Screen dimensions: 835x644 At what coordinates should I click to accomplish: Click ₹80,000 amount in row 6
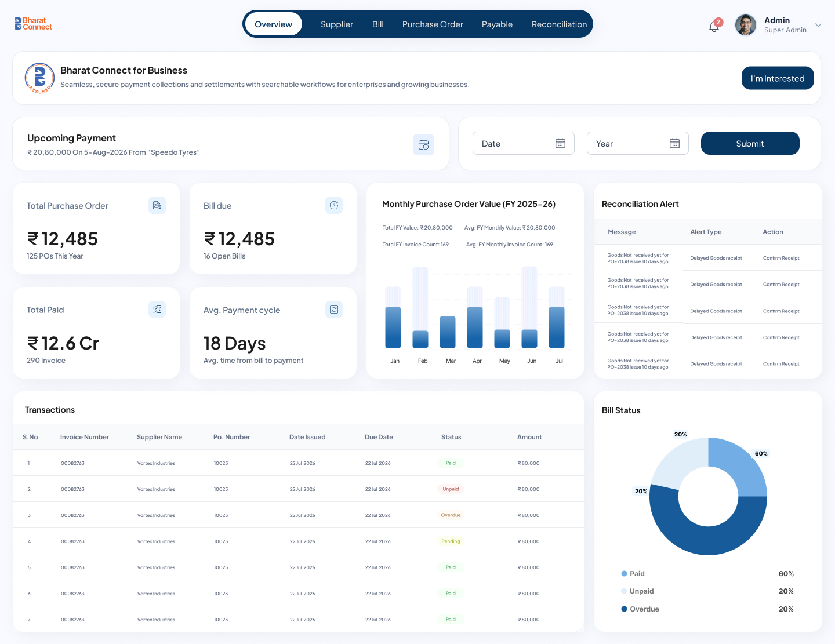(529, 594)
